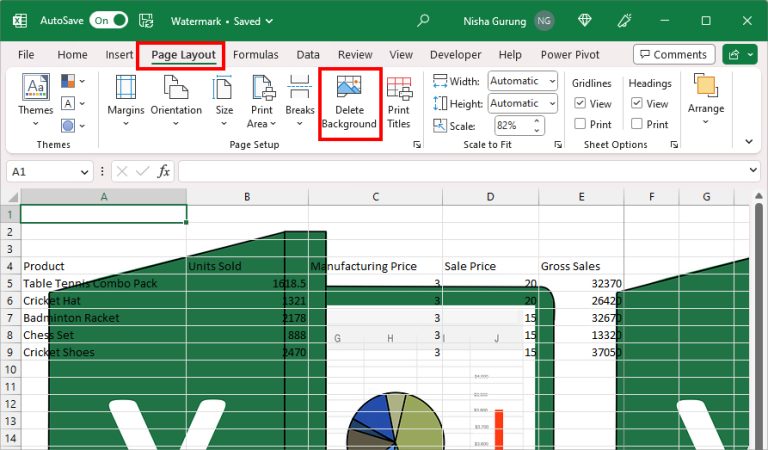Open the Arrange menu

[x=706, y=99]
